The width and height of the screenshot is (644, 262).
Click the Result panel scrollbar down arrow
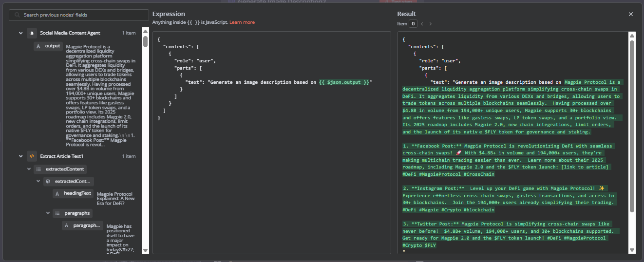pyautogui.click(x=632, y=250)
